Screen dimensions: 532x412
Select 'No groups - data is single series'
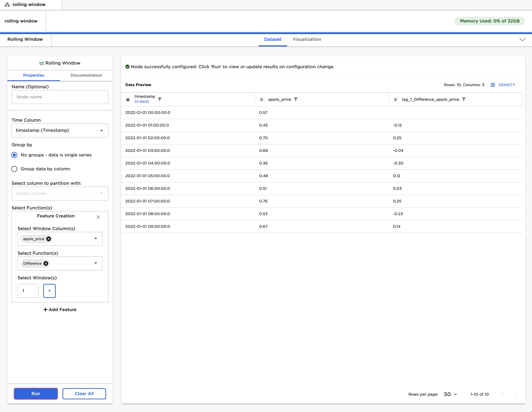(14, 155)
